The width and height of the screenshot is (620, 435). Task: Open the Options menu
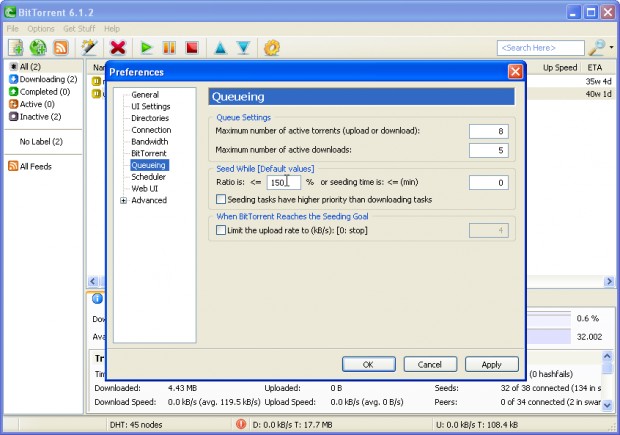[41, 28]
